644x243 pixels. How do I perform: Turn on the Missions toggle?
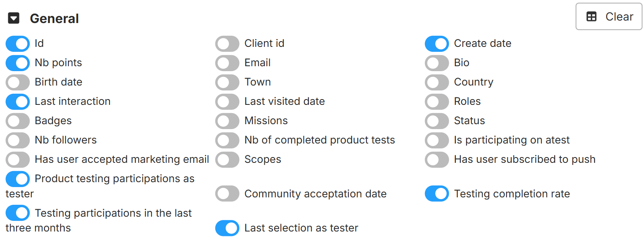pos(227,121)
